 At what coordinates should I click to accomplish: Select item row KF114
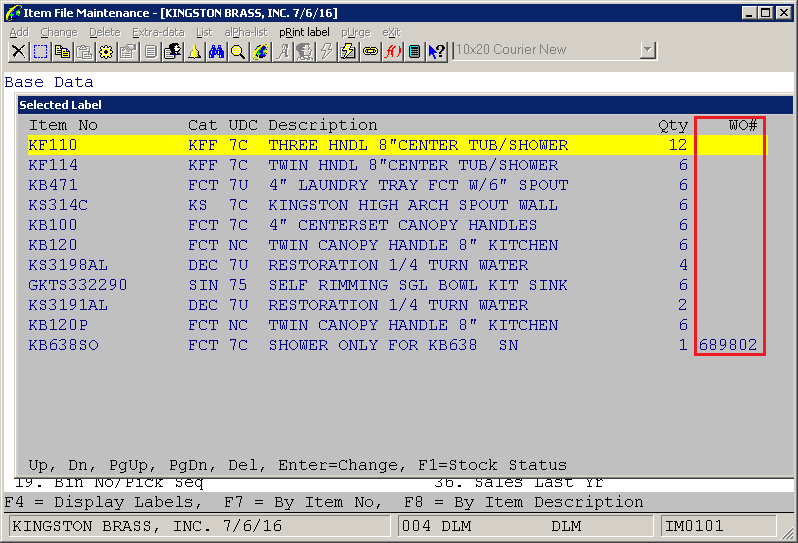(397, 165)
